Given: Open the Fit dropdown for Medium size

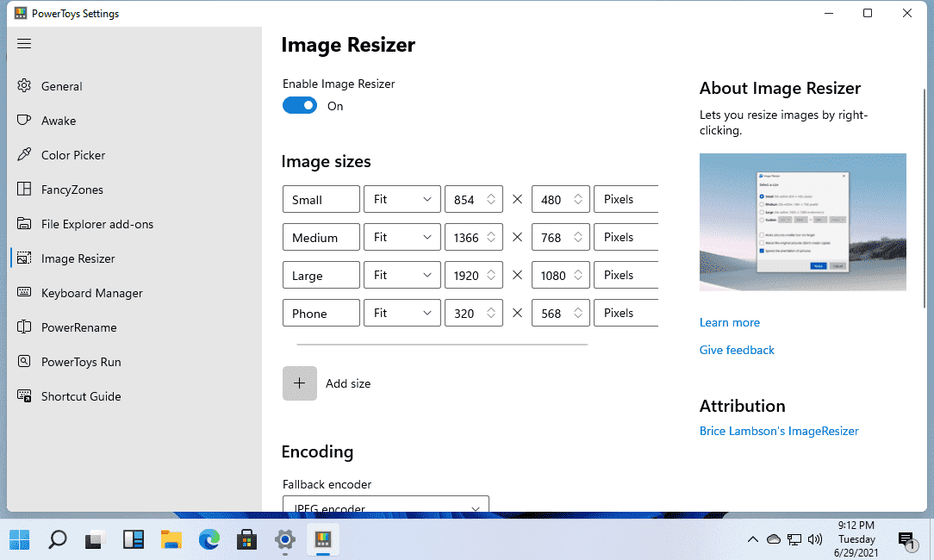Looking at the screenshot, I should [x=402, y=237].
